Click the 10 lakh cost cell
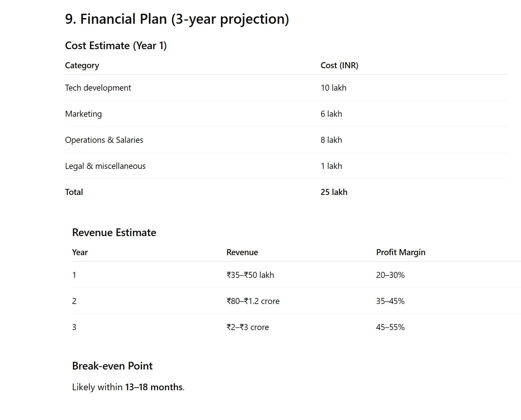Screen dimensions: 521x420 pyautogui.click(x=333, y=88)
